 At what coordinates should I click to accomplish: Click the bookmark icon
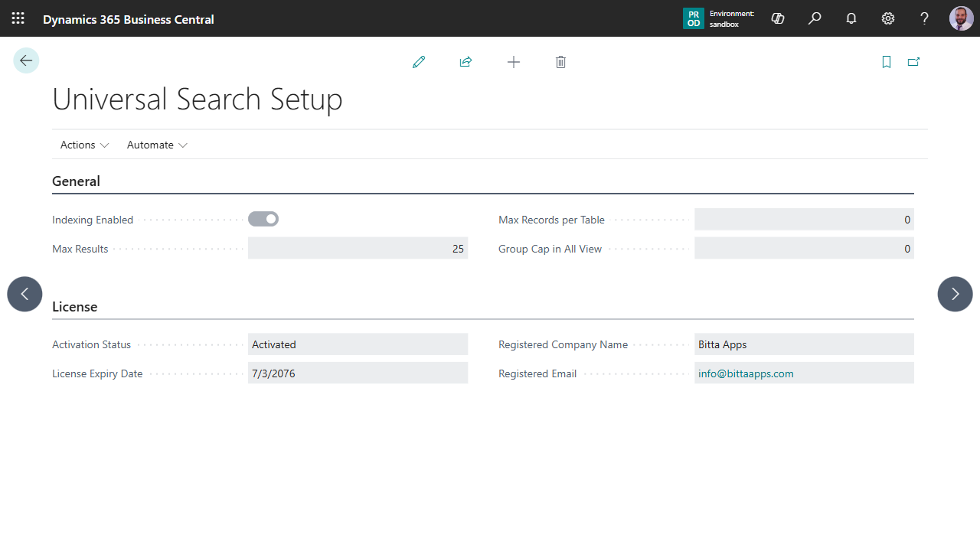887,62
